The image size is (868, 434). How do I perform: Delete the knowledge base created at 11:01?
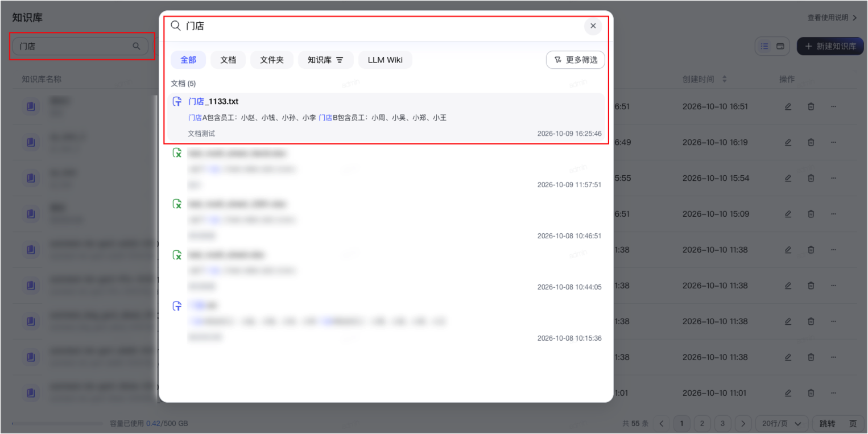coord(811,393)
